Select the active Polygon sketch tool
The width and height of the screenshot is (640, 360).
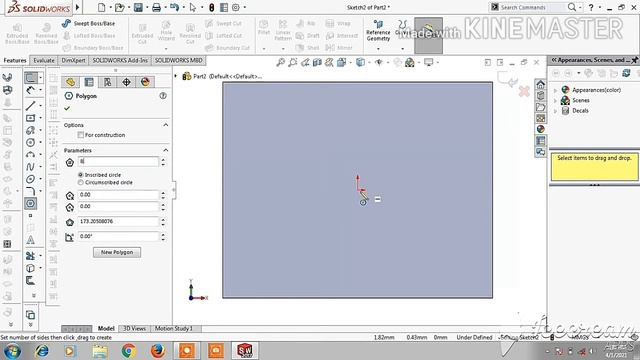pyautogui.click(x=31, y=203)
